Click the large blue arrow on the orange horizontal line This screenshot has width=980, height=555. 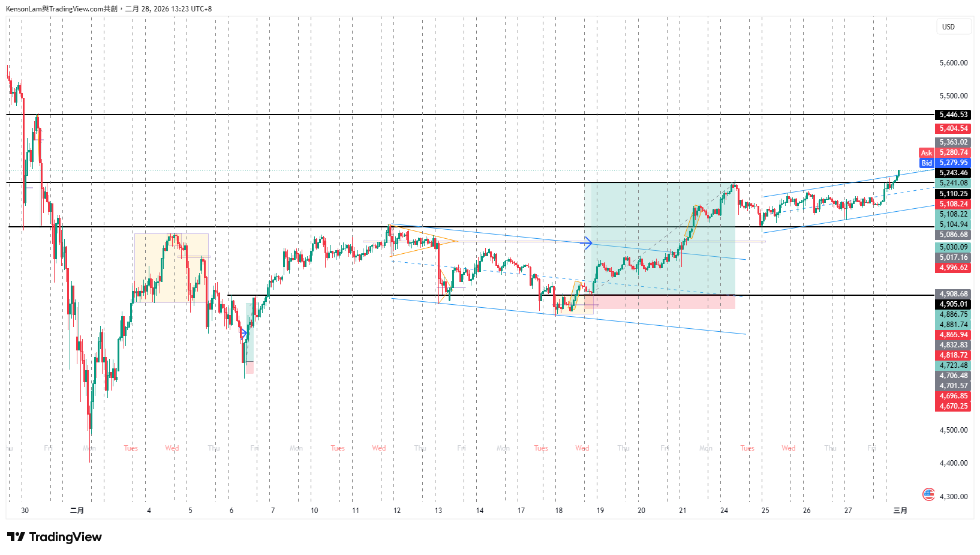click(588, 243)
